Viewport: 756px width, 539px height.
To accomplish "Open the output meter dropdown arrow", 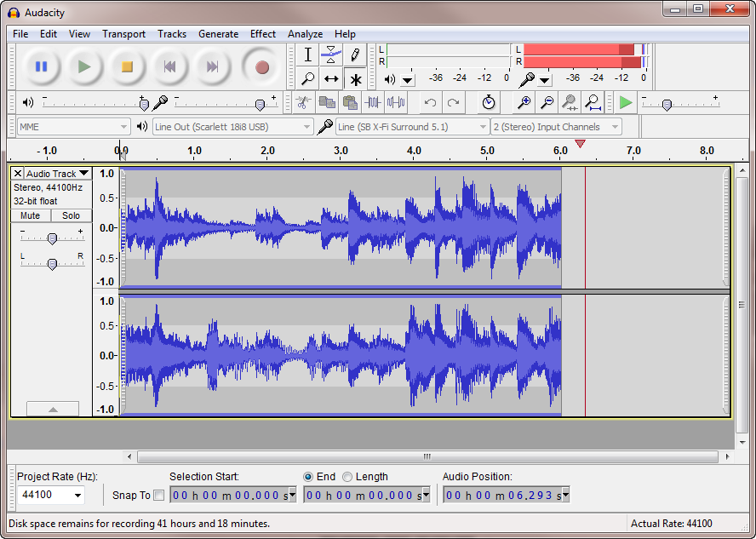I will (408, 80).
